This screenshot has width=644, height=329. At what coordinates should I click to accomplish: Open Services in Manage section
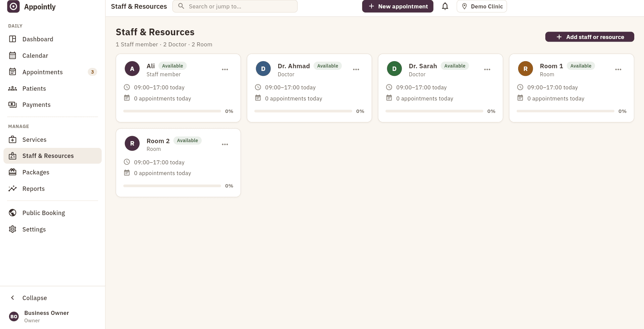point(52,139)
